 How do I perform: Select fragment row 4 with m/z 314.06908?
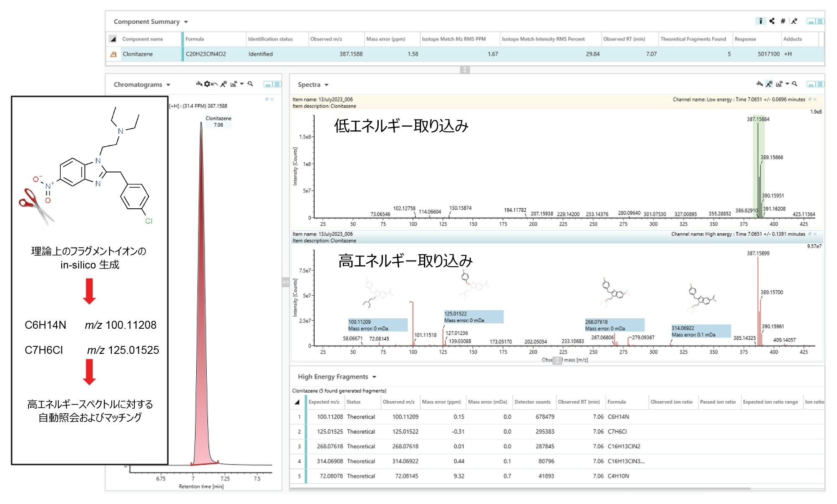click(x=557, y=461)
